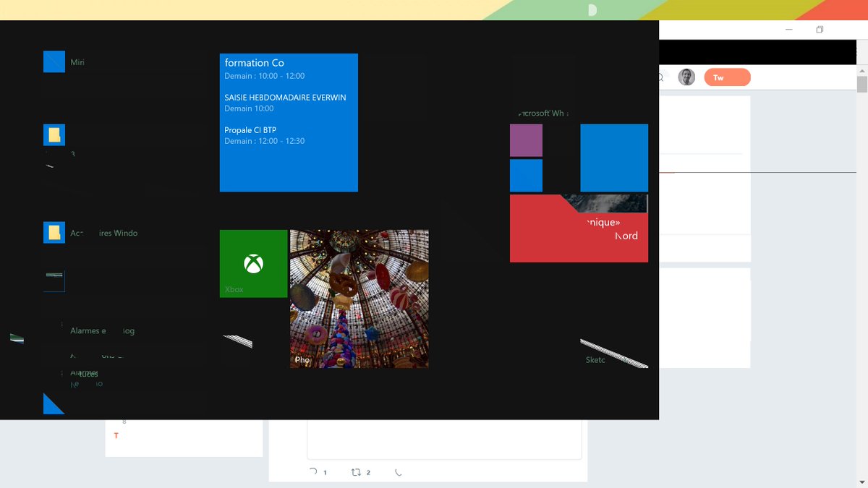The height and width of the screenshot is (488, 868).
Task: Click the retweet icon showing count 2
Action: click(354, 471)
